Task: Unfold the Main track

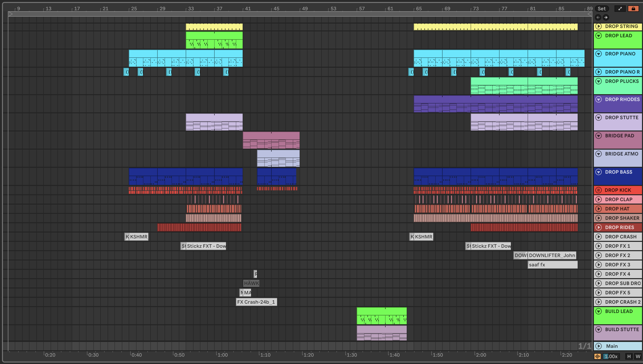Action: click(599, 346)
